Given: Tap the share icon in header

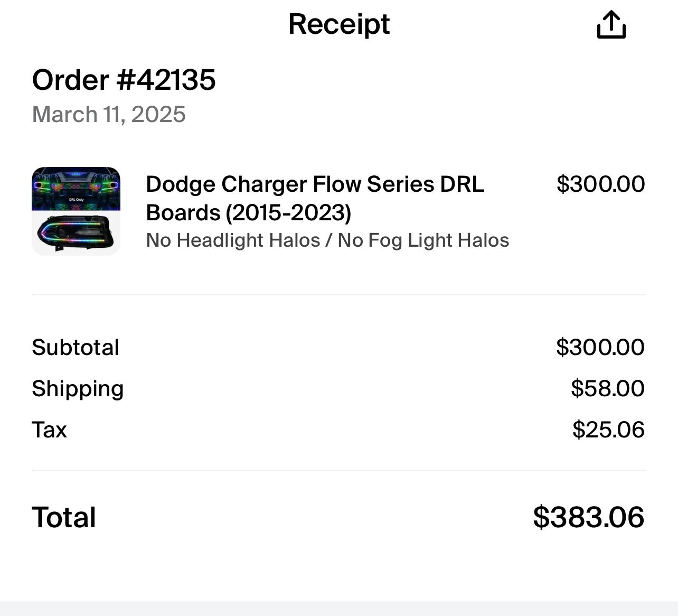Looking at the screenshot, I should (611, 25).
